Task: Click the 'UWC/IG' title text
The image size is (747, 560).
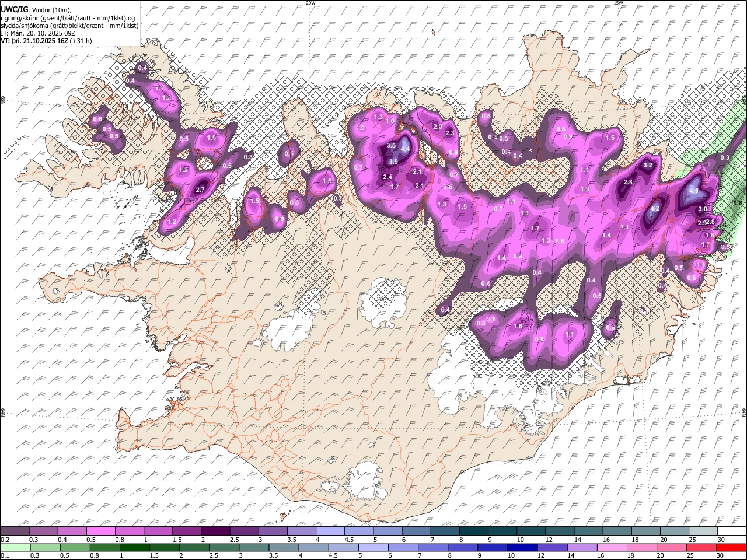Action: [14, 9]
